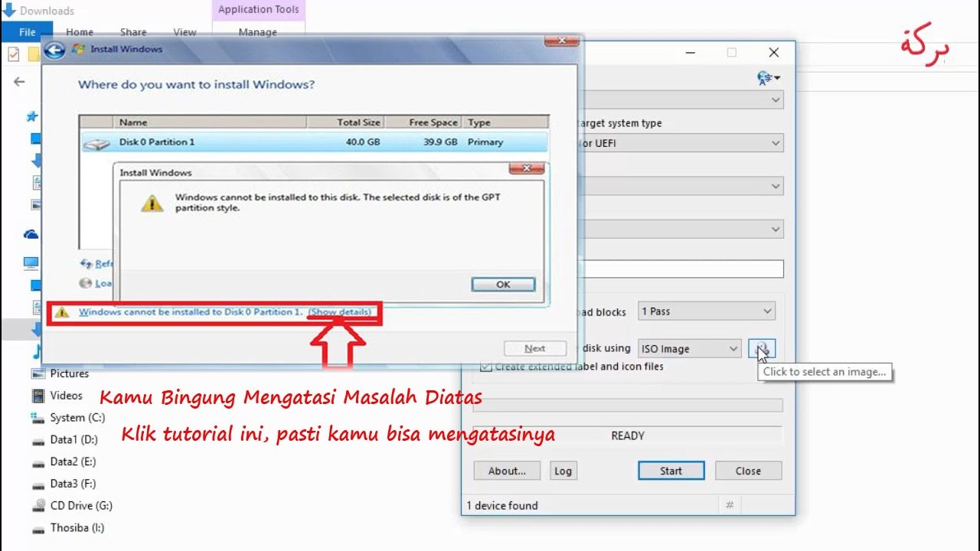Image resolution: width=980 pixels, height=551 pixels.
Task: Click the volume label input field in Rufus
Action: (681, 269)
